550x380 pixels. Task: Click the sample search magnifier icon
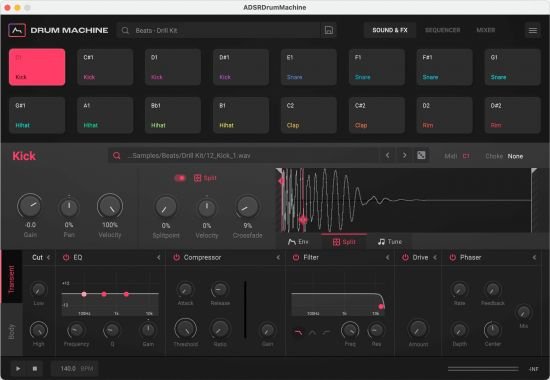[x=116, y=155]
